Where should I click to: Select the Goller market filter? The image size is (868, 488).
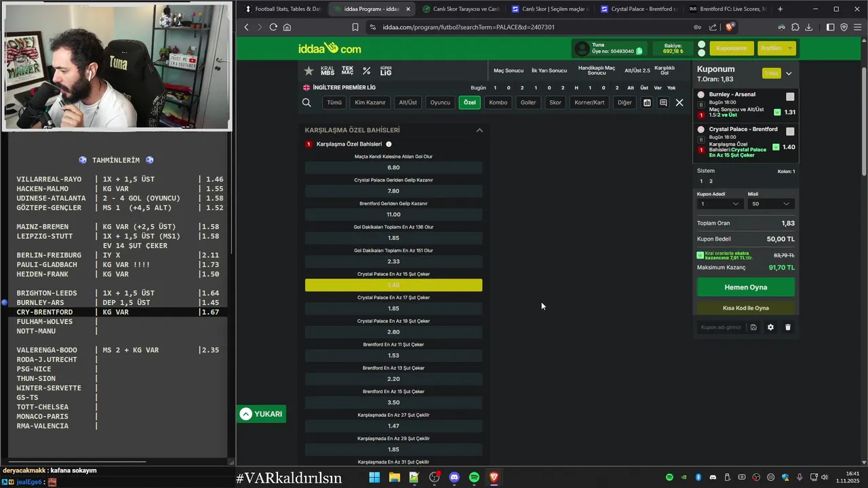point(528,102)
